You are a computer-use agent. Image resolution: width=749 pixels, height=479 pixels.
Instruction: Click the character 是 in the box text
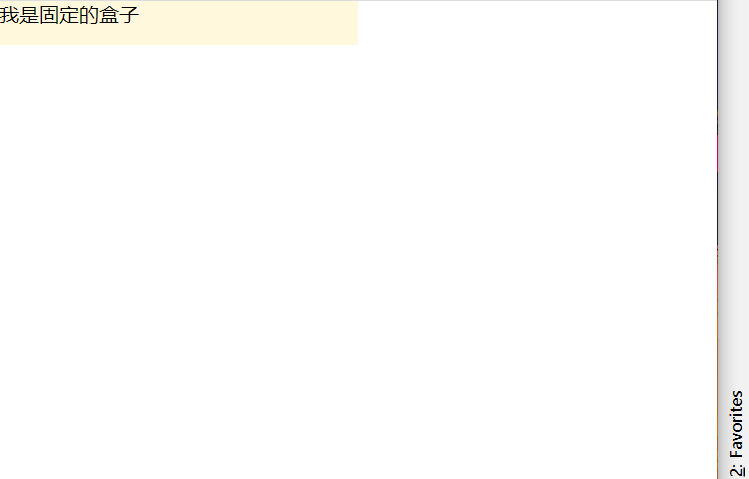29,15
